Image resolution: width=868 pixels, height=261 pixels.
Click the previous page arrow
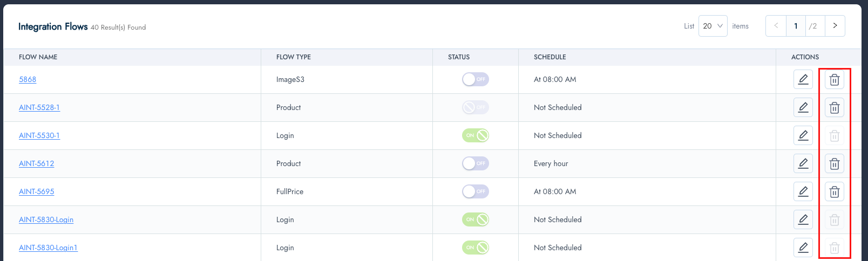776,26
